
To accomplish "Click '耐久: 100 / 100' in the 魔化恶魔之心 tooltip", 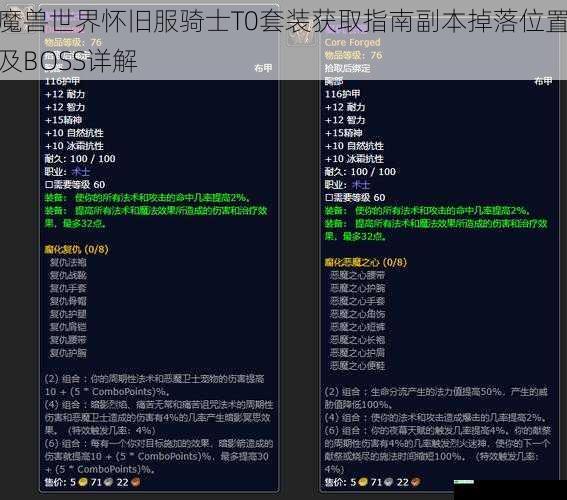I will point(360,172).
